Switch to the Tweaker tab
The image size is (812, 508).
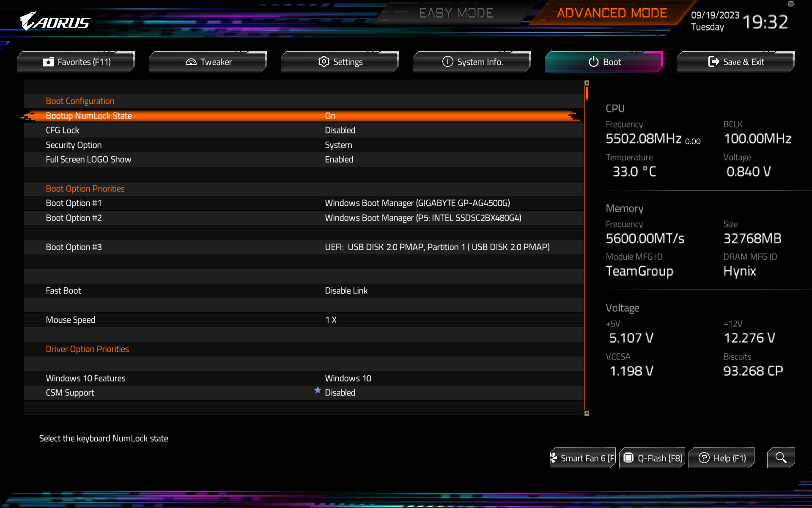[x=208, y=62]
